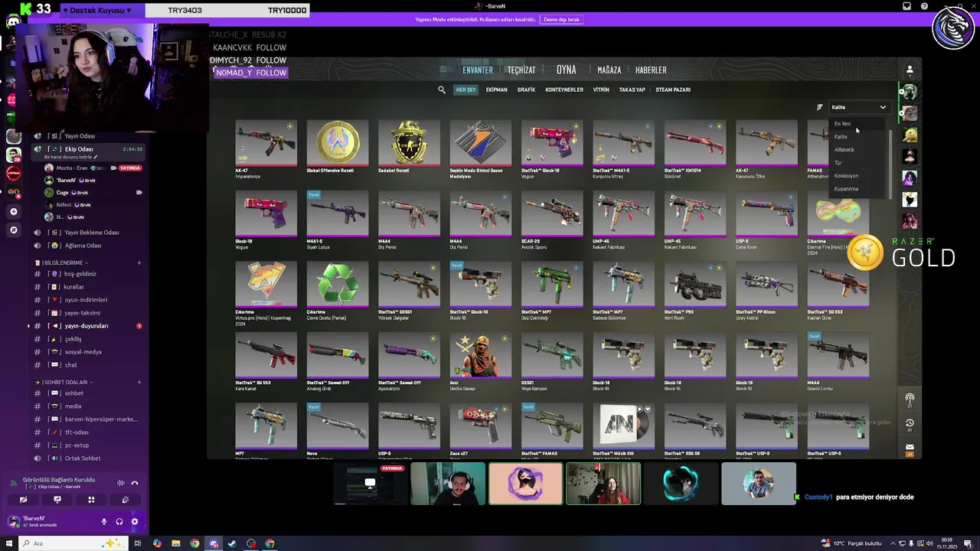This screenshot has width=980, height=551.
Task: Disconnect from the voice call
Action: pyautogui.click(x=135, y=483)
